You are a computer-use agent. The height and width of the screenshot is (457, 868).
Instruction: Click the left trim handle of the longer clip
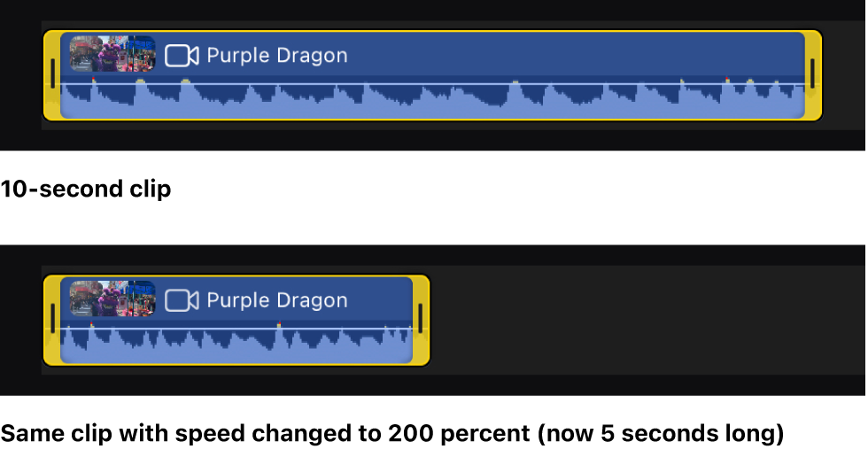point(52,74)
